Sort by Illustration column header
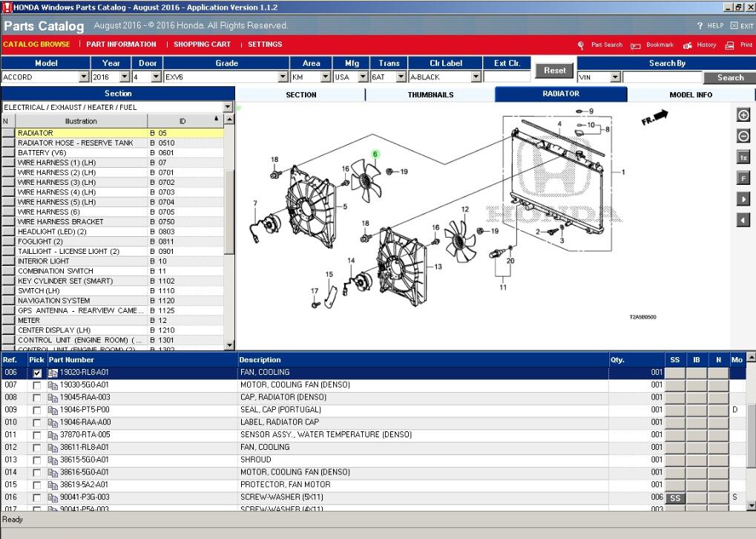The image size is (756, 539). [81, 121]
